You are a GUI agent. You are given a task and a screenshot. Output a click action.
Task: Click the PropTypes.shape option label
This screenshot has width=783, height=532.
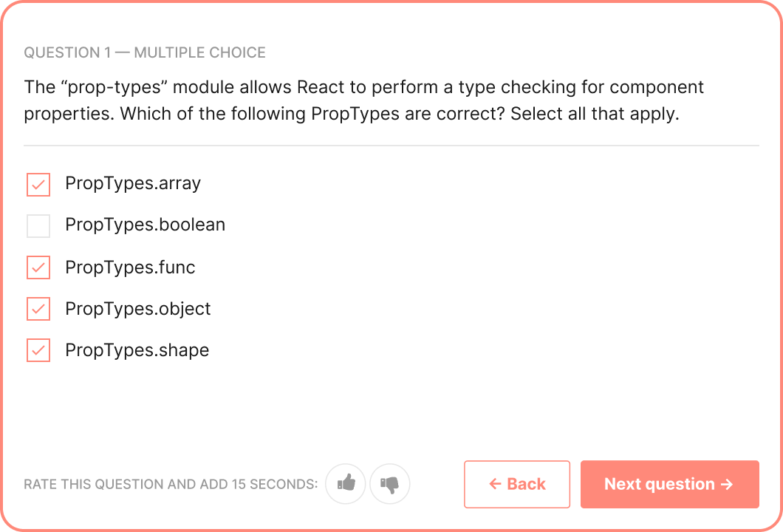(x=137, y=350)
